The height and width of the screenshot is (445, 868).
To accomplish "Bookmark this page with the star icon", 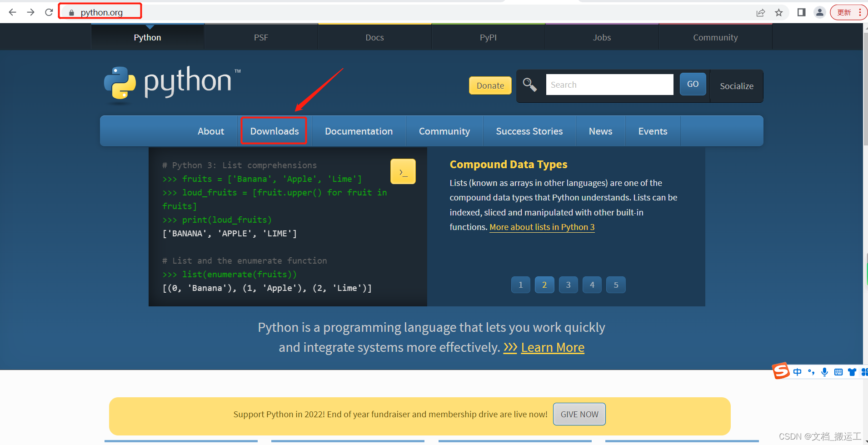I will click(x=779, y=13).
